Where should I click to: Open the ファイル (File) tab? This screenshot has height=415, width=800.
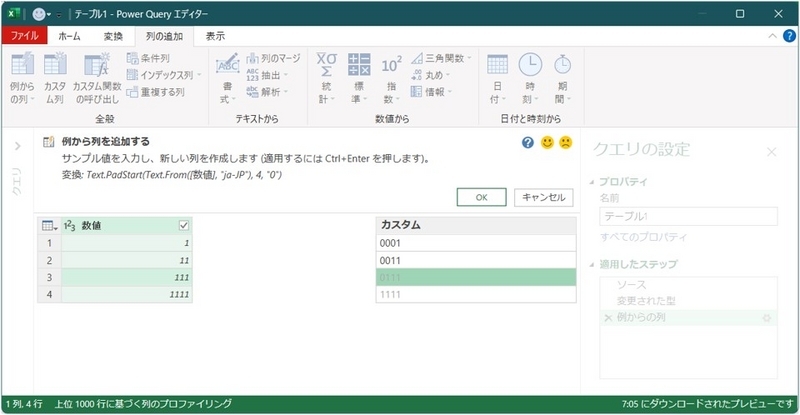(24, 36)
